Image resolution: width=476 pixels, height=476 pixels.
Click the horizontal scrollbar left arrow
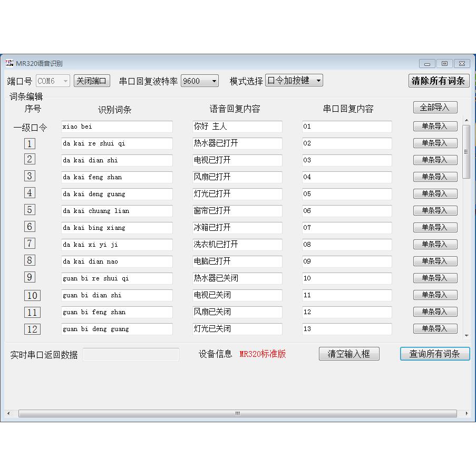tap(8, 413)
